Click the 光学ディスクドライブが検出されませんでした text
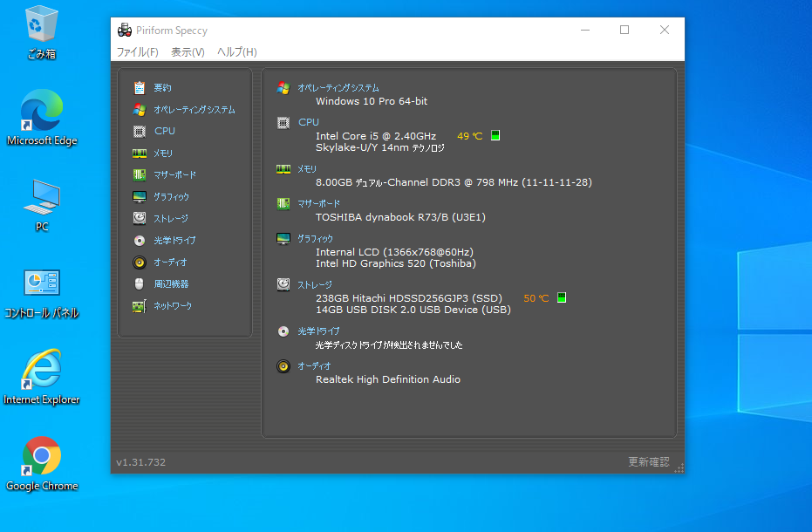Viewport: 812px width, 532px height. tap(389, 345)
